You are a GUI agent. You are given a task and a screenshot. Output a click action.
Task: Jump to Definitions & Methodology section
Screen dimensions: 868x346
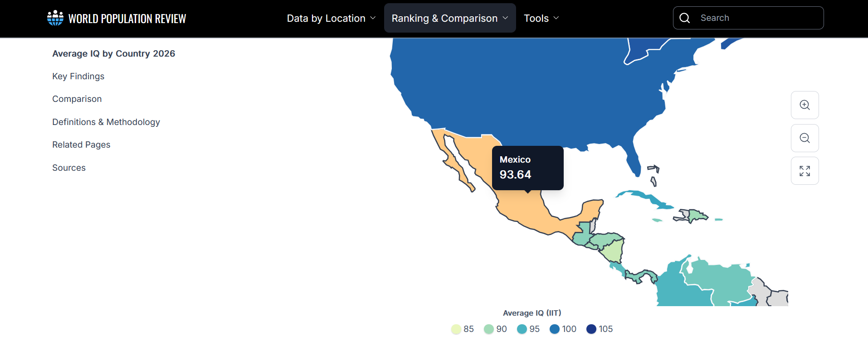click(x=106, y=122)
